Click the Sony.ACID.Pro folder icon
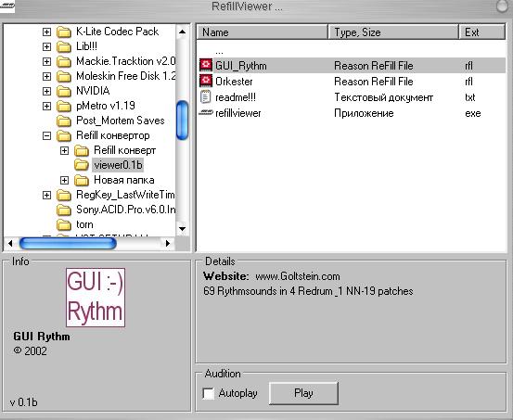Screen dimensions: 513x420 pos(64,210)
